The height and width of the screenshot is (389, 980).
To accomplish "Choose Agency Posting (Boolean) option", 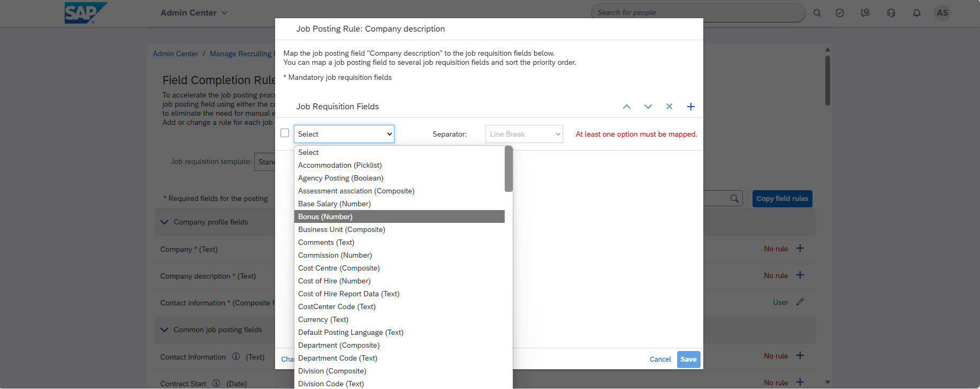I will 399,178.
